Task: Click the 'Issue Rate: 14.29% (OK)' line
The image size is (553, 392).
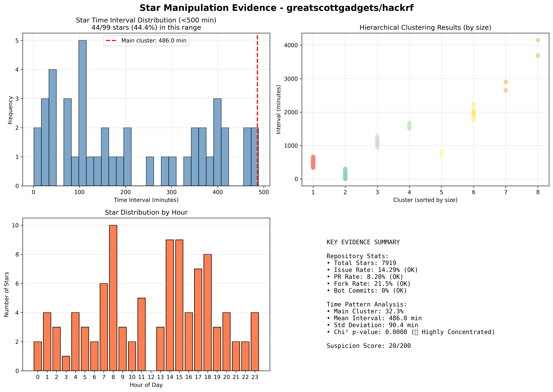Action: pos(372,270)
